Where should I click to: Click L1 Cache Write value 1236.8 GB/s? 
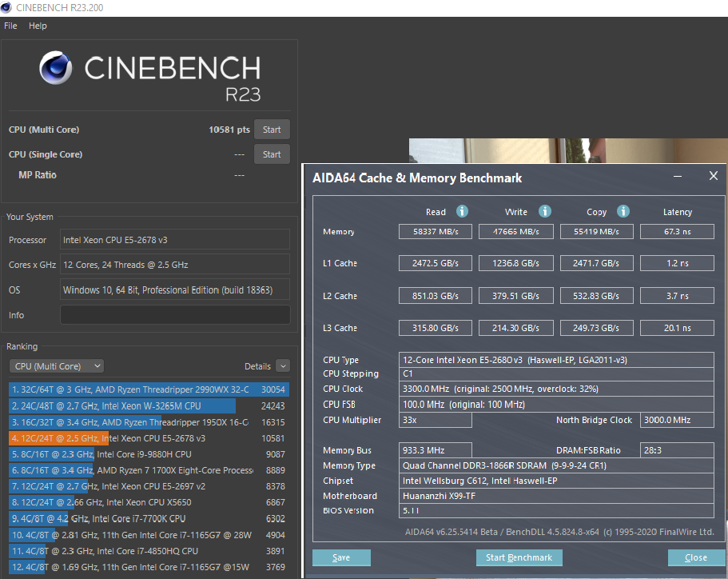pyautogui.click(x=515, y=263)
